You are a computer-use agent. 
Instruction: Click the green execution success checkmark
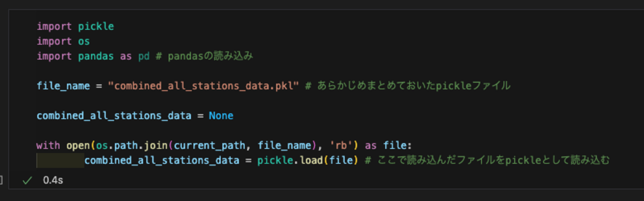point(28,180)
